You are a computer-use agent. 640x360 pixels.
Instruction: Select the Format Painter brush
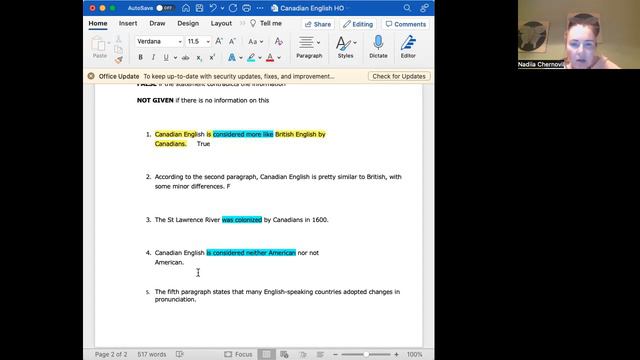(x=118, y=60)
